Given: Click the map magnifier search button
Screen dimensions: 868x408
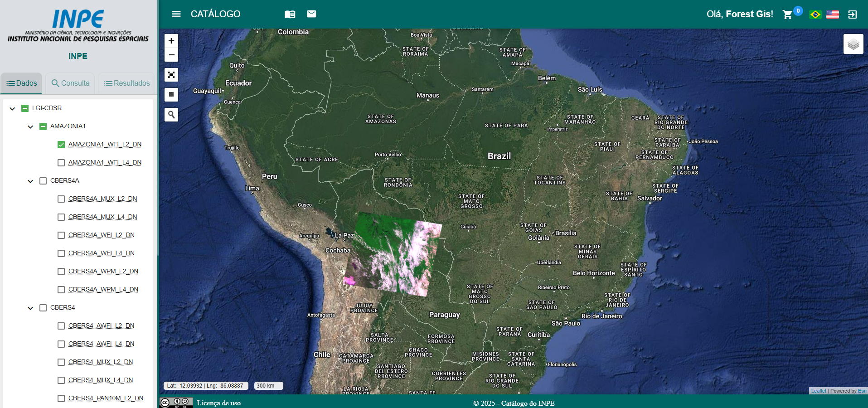Looking at the screenshot, I should [171, 115].
